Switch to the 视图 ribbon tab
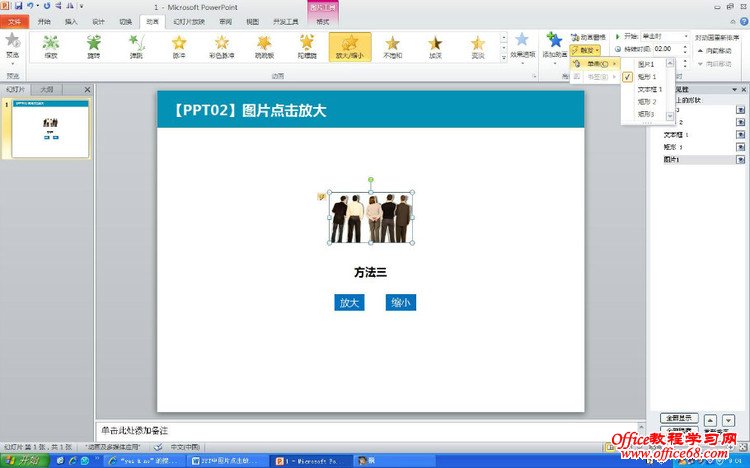This screenshot has height=468, width=750. pos(253,22)
